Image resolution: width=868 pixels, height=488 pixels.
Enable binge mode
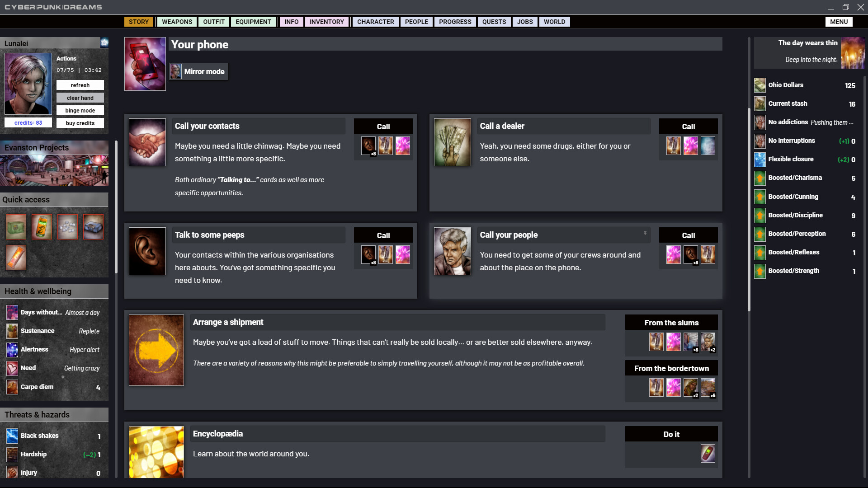(x=80, y=110)
